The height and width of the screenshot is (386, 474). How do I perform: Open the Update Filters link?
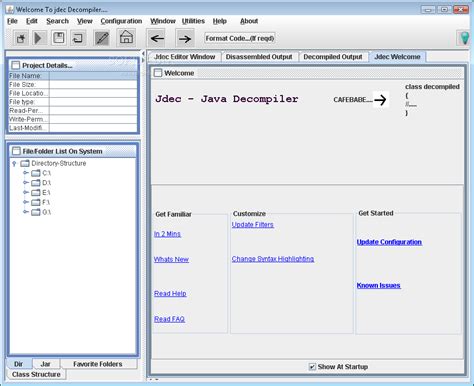pyautogui.click(x=253, y=225)
